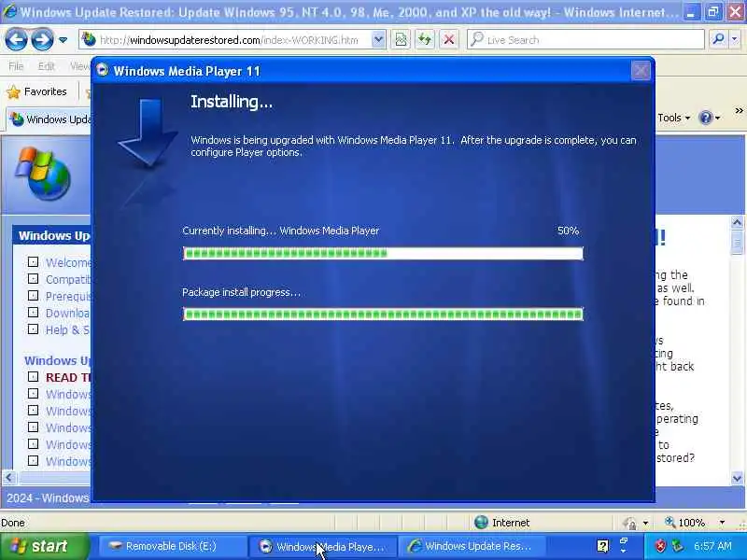
Task: Open the search provider dropdown arrow
Action: pos(735,39)
